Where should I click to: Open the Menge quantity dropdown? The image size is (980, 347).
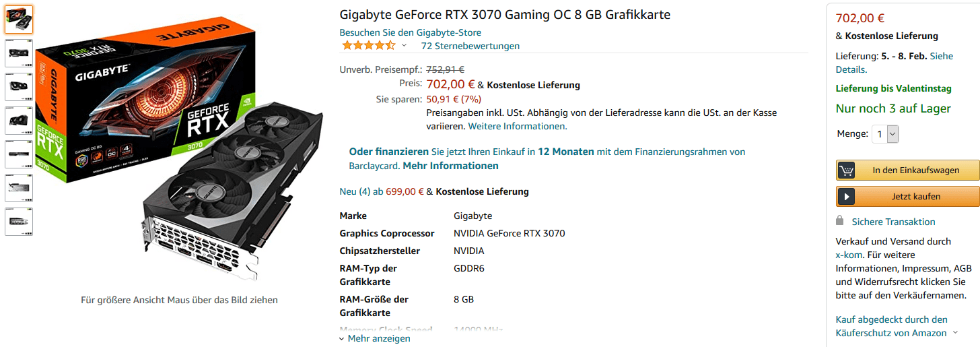click(885, 134)
